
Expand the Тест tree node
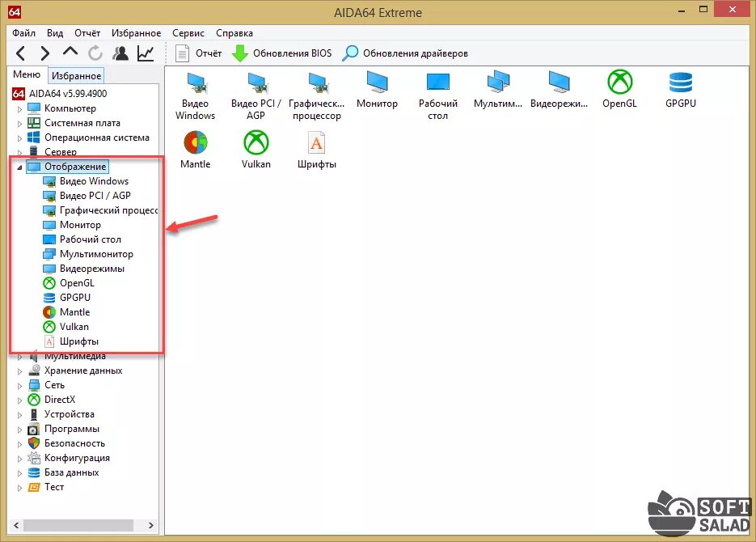coord(19,488)
